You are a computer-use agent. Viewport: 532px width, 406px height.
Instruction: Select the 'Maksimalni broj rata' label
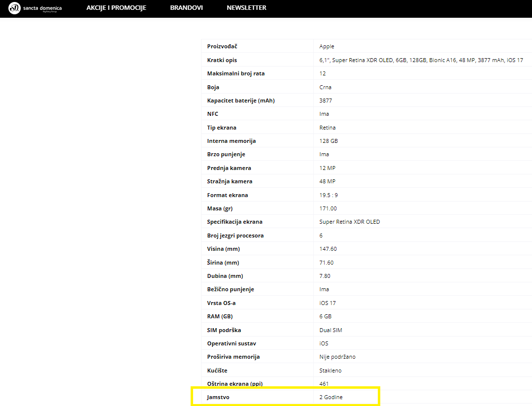pos(236,73)
